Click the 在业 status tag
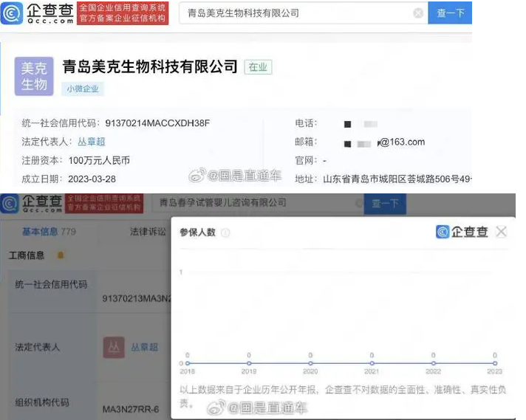 (258, 67)
